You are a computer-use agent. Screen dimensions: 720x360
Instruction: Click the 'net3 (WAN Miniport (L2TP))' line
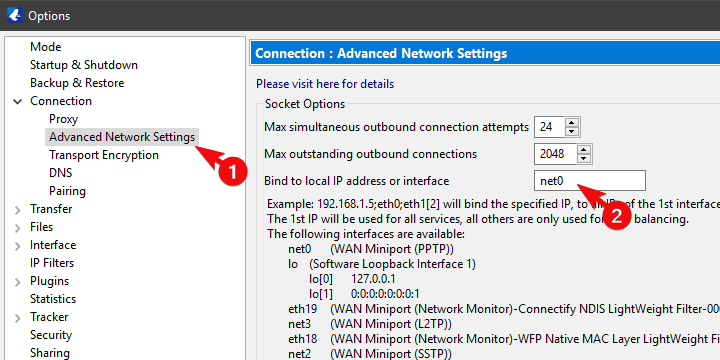point(370,324)
